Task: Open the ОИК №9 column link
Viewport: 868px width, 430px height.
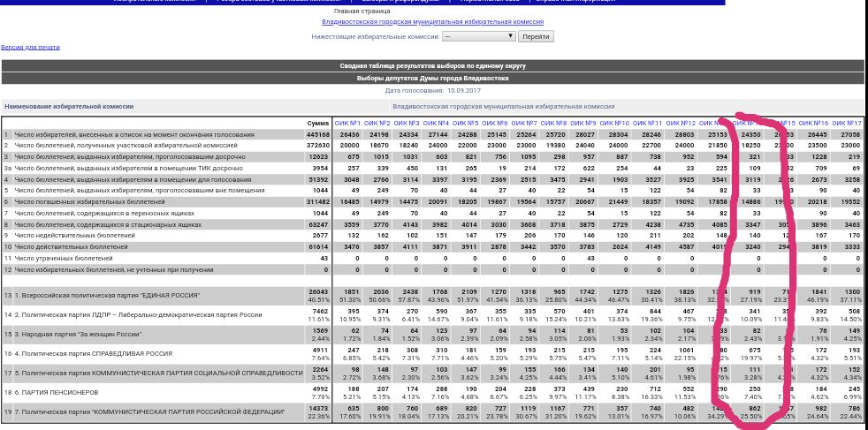Action: (x=582, y=124)
